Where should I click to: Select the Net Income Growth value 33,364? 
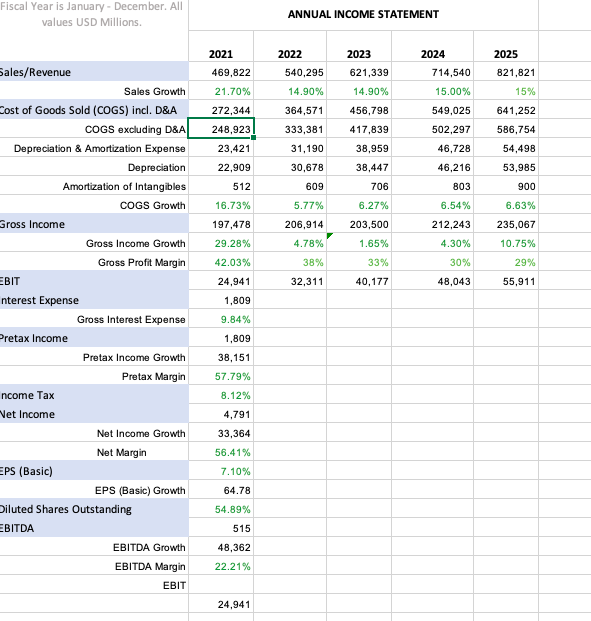tap(221, 433)
